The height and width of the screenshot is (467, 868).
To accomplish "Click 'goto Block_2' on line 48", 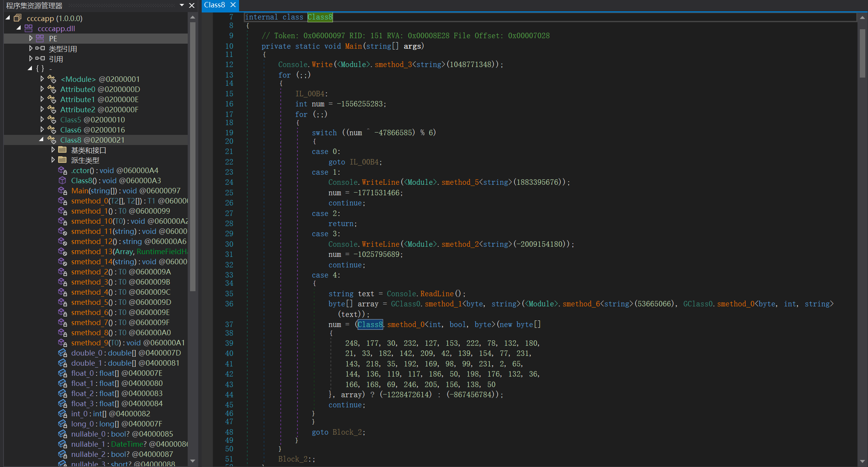I will (x=338, y=432).
